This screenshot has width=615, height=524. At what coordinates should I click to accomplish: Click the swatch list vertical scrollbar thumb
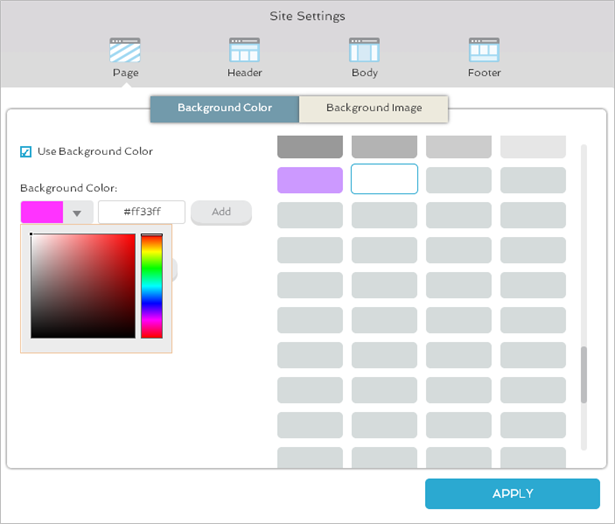click(584, 375)
